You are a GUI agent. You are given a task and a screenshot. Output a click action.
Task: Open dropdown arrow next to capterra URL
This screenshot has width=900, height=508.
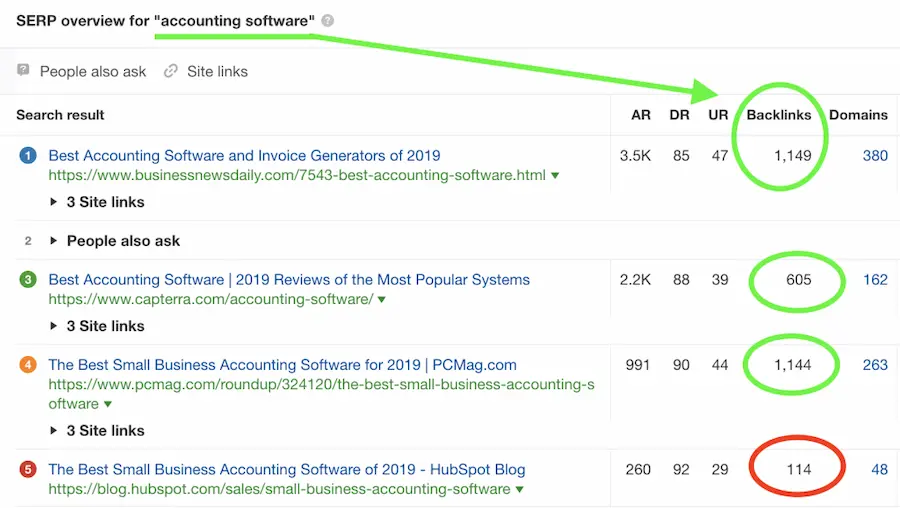(382, 300)
